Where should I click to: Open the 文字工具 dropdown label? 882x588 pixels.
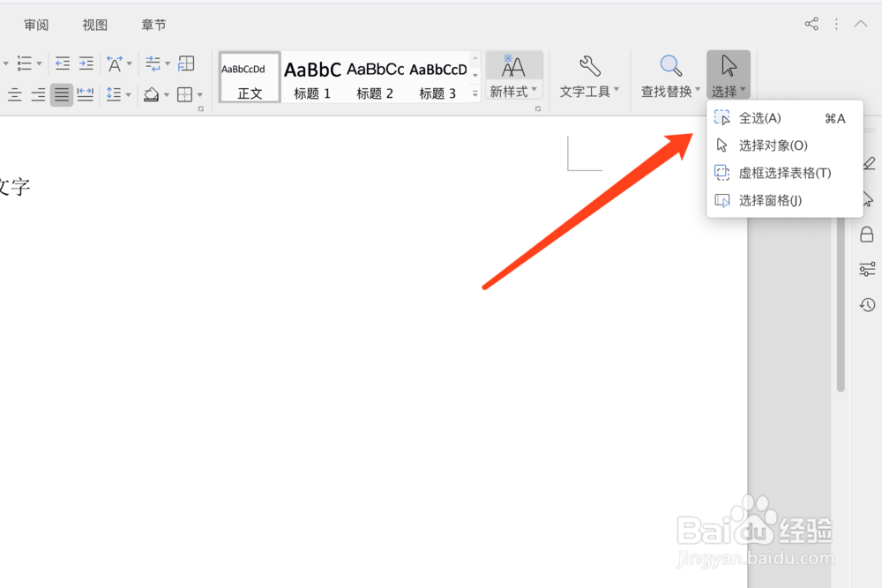tap(589, 91)
